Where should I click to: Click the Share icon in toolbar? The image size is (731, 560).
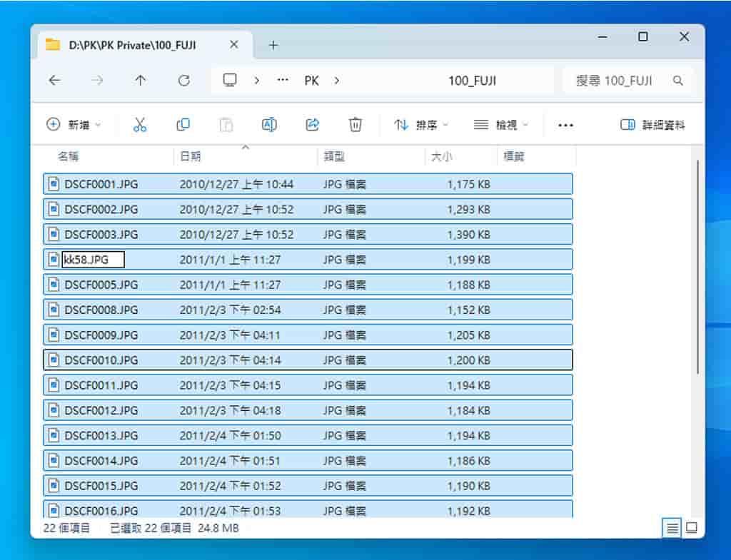(312, 125)
